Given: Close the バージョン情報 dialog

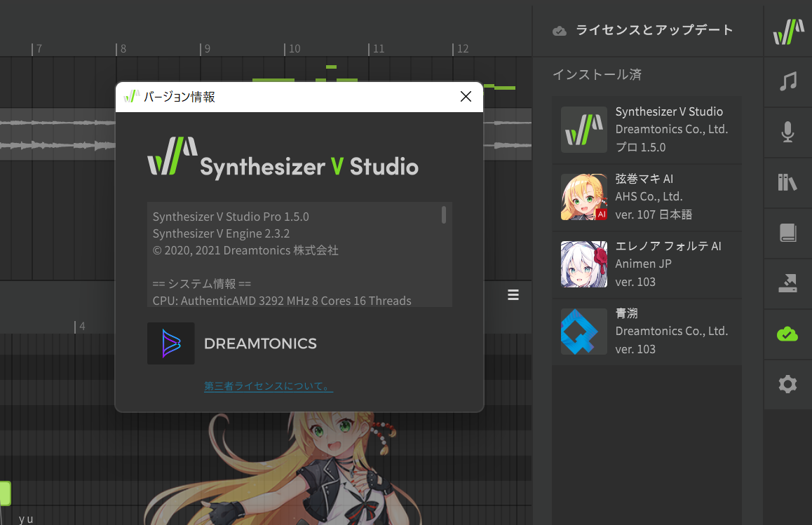Looking at the screenshot, I should tap(466, 96).
